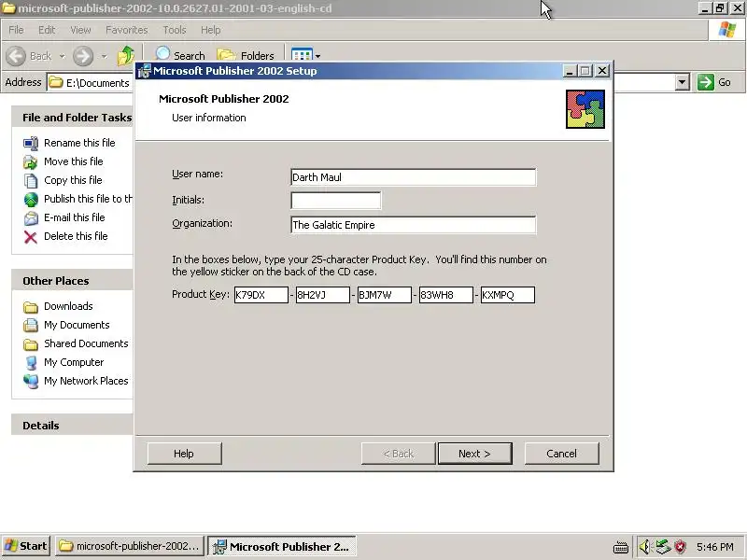
Task: Click the Initials field
Action: pyautogui.click(x=336, y=201)
